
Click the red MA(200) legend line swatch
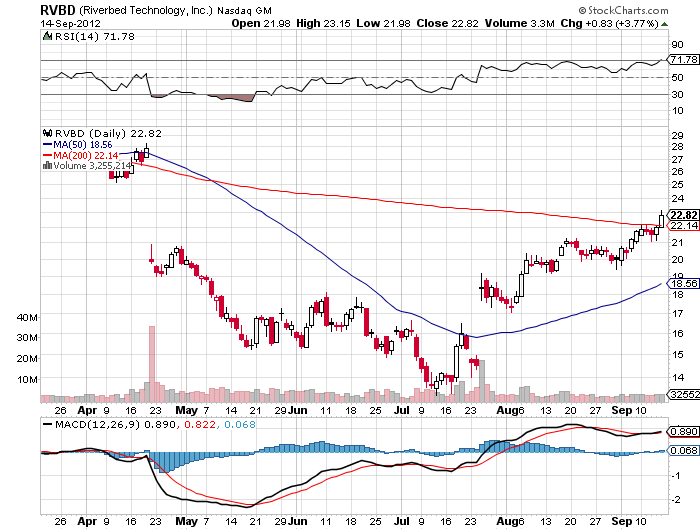click(x=47, y=155)
